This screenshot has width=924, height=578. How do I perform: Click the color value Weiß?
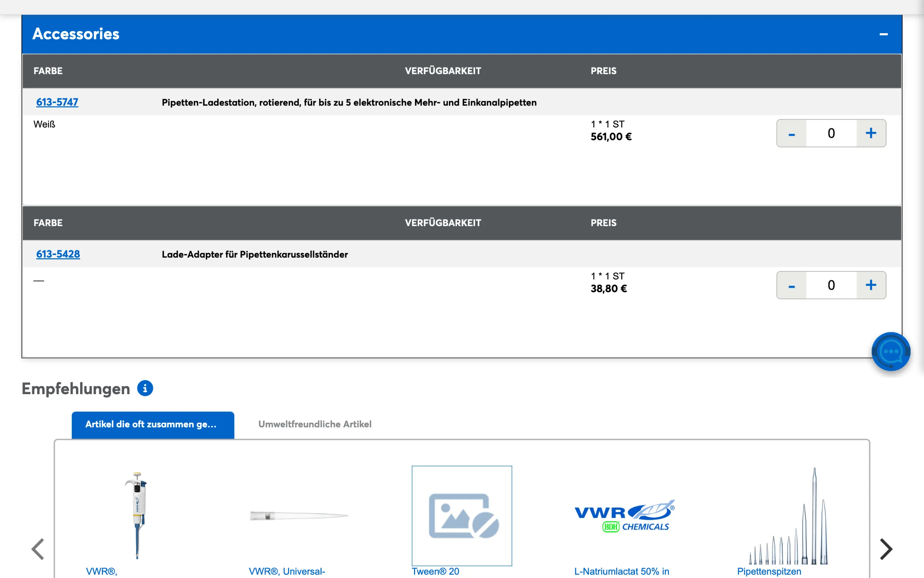tap(44, 124)
